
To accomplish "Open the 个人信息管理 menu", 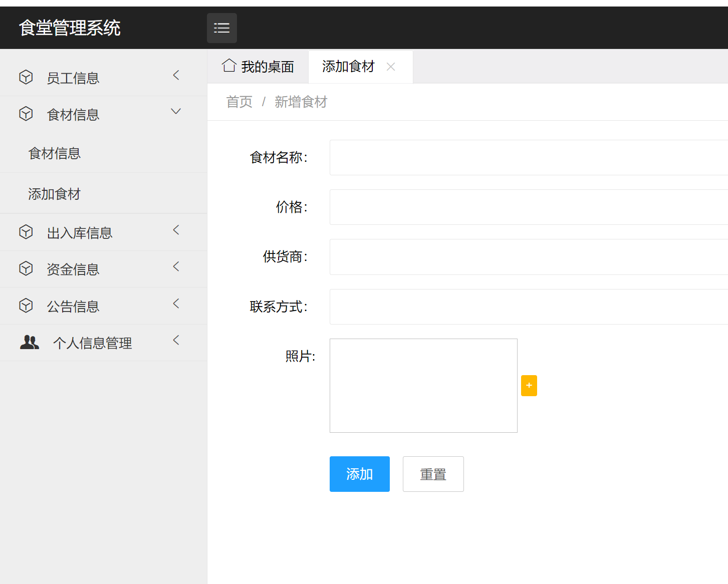I will point(103,343).
